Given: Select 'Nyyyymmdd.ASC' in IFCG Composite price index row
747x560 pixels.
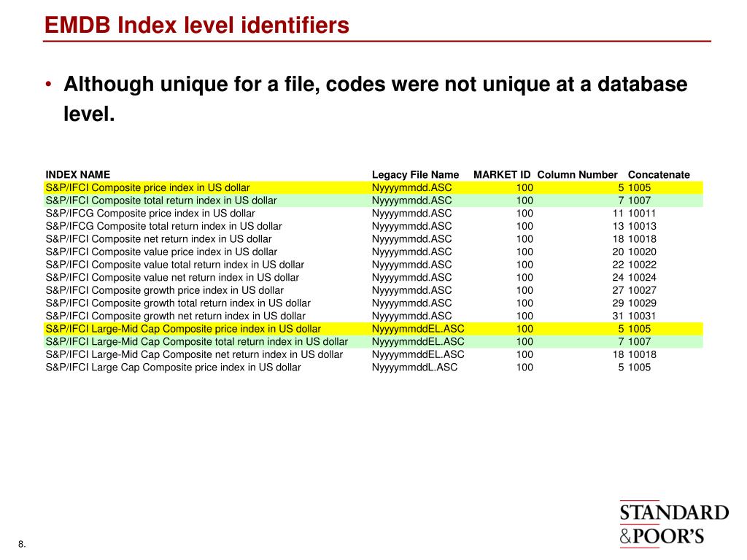Looking at the screenshot, I should pyautogui.click(x=411, y=214).
